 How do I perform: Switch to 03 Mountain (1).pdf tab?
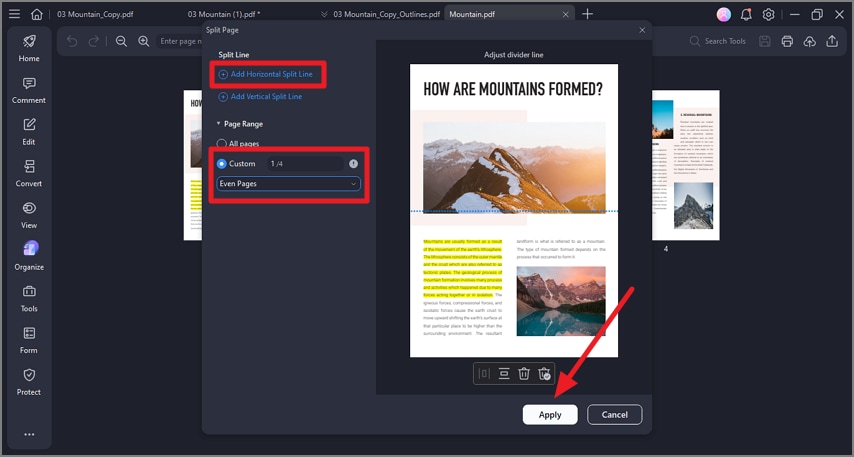(224, 14)
